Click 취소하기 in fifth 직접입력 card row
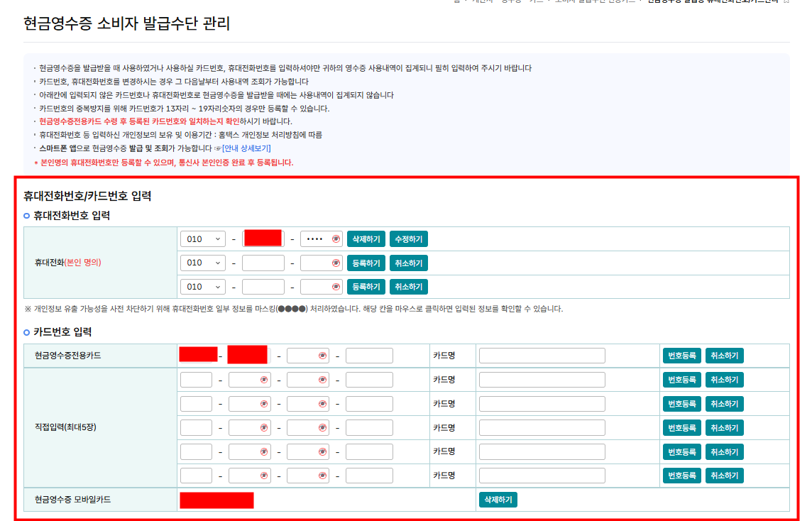The width and height of the screenshot is (812, 521). (x=725, y=476)
